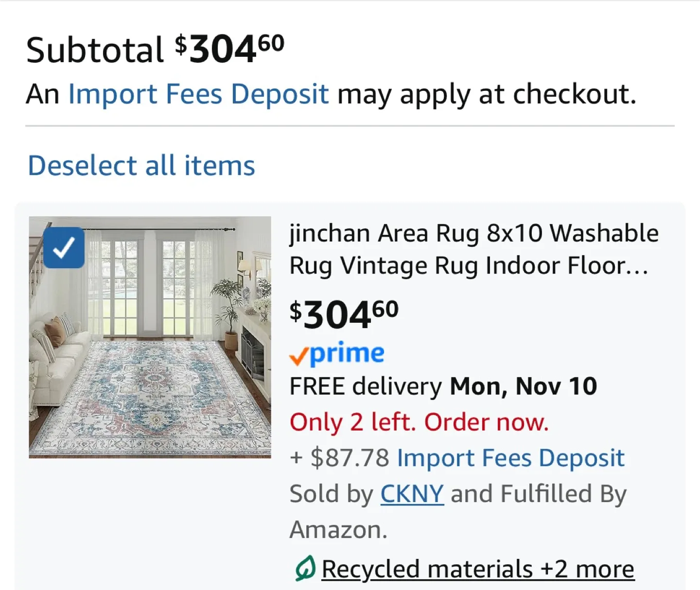Click the leaf next to Recycled materials
This screenshot has height=590, width=700.
pyautogui.click(x=305, y=568)
